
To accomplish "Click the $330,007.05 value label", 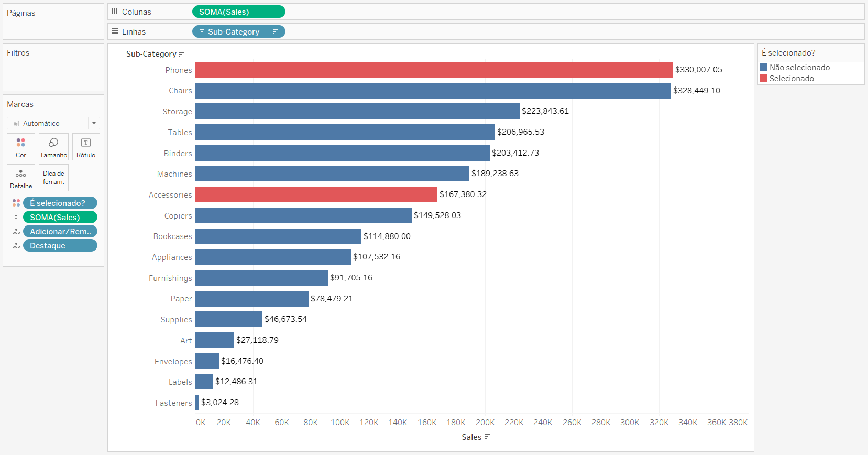I will click(x=699, y=69).
